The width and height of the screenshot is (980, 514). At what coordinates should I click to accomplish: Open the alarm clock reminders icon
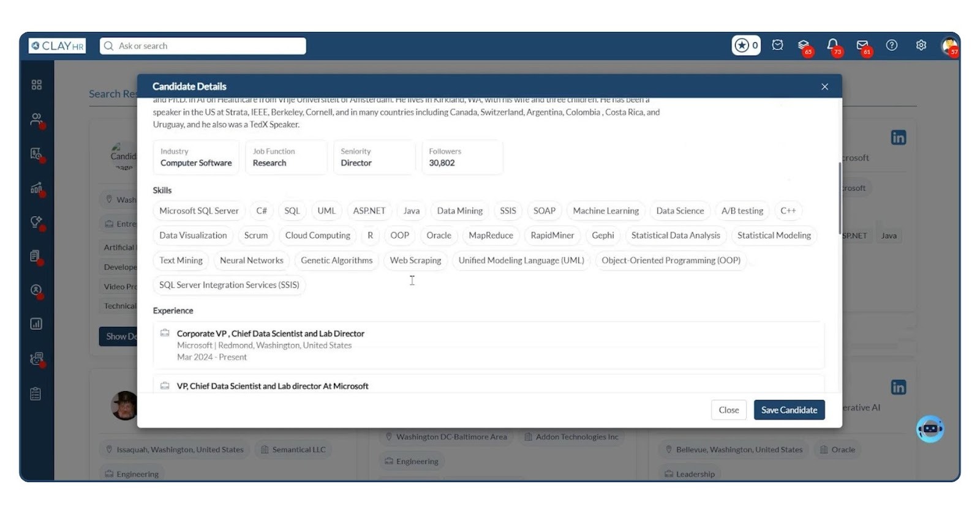click(777, 45)
